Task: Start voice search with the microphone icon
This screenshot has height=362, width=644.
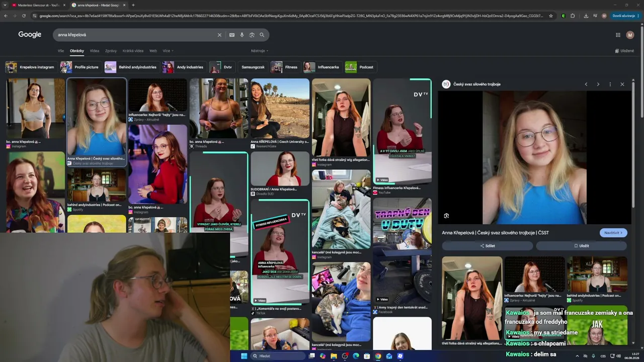Action: pyautogui.click(x=242, y=35)
